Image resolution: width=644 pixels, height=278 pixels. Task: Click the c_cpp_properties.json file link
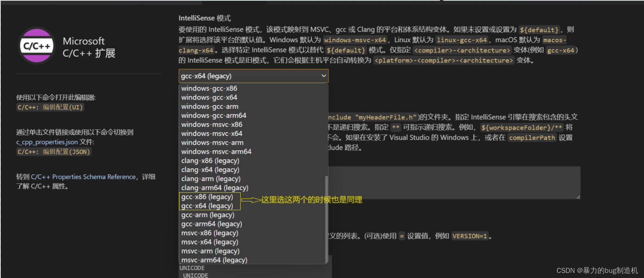pyautogui.click(x=47, y=142)
